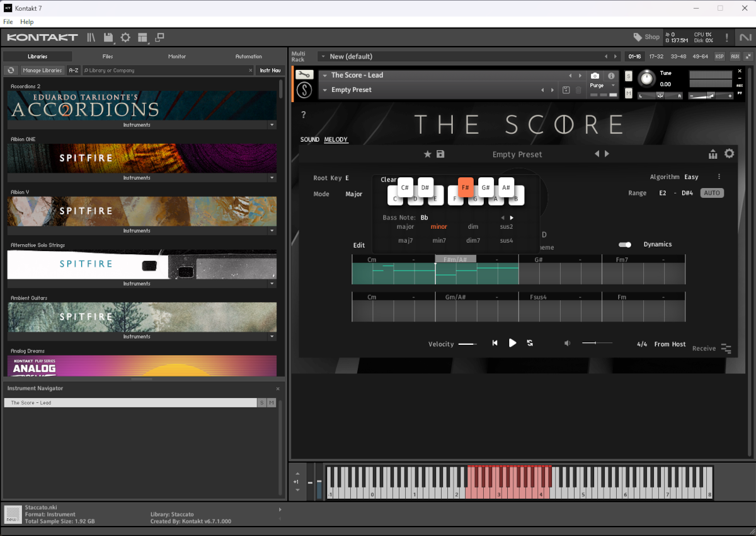Open the library browser icon in Kontakt header
The height and width of the screenshot is (536, 756).
91,38
